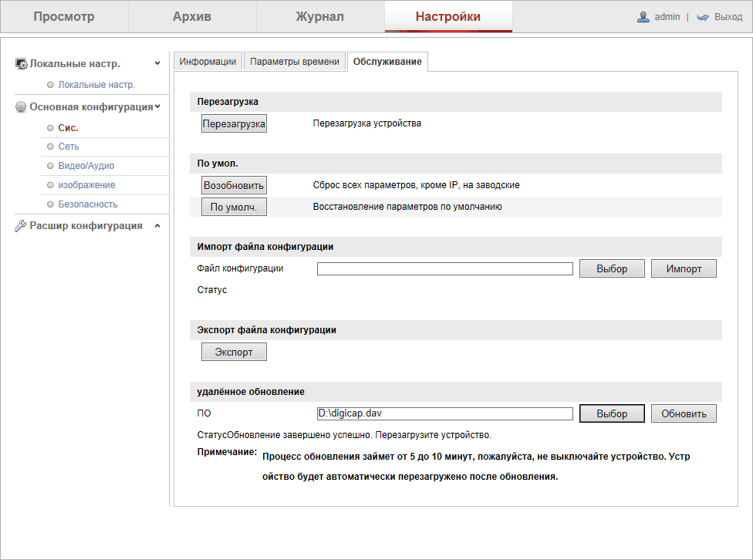
Task: Open the Локальные настр. sub-item link
Action: coord(96,85)
